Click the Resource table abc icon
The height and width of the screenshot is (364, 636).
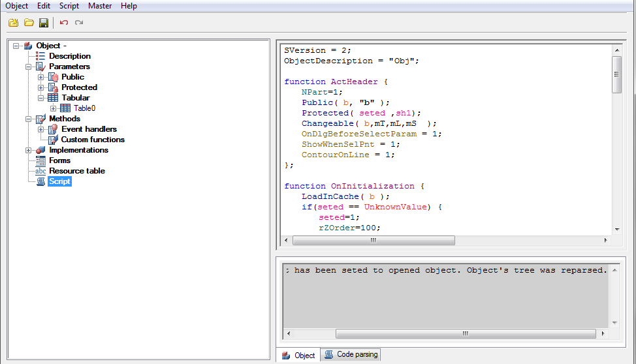[40, 171]
